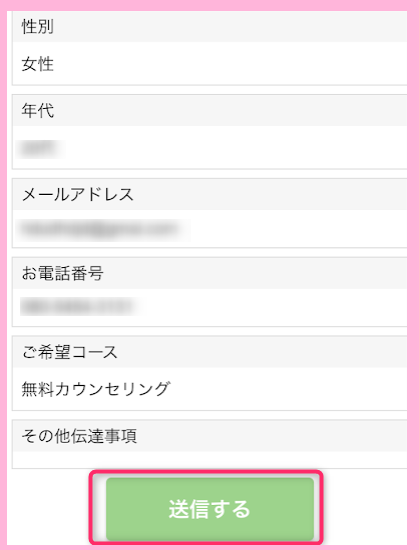
Task: Select the 無料カウンセリング course value
Action: coord(96,389)
